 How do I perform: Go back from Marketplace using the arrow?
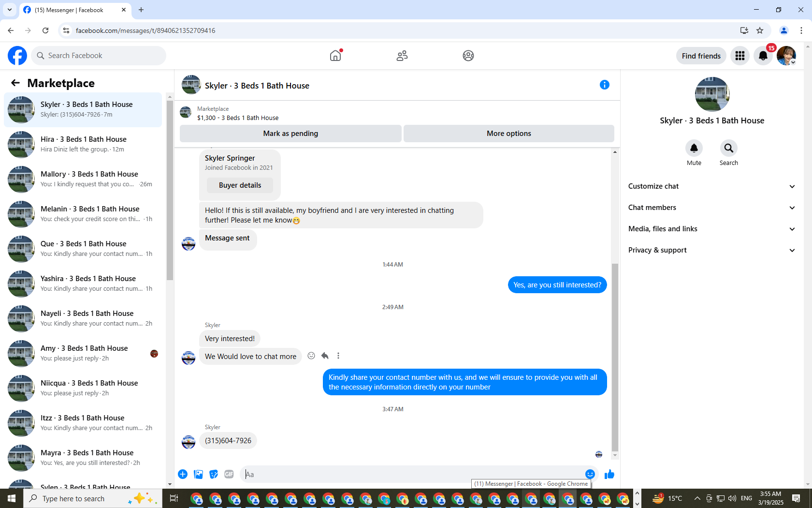pyautogui.click(x=15, y=83)
